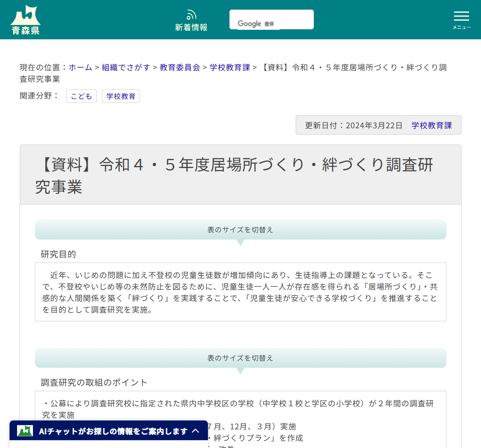Toggle the second 表のサイズを切替え control
The width and height of the screenshot is (481, 448).
click(x=240, y=358)
